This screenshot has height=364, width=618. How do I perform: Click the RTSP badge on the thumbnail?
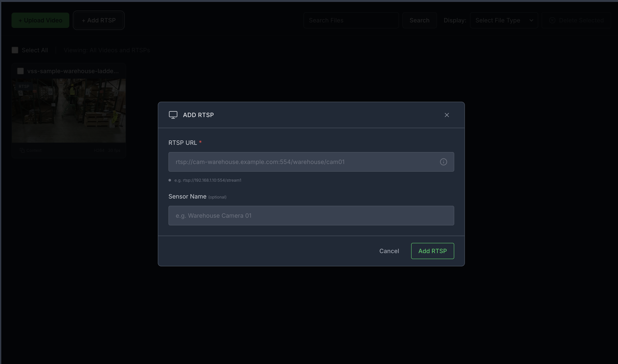[24, 86]
